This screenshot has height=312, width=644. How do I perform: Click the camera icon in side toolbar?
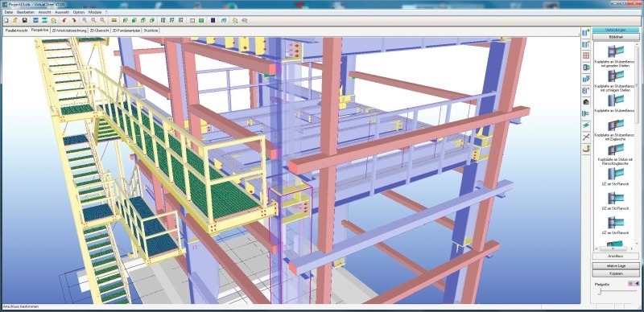[586, 101]
